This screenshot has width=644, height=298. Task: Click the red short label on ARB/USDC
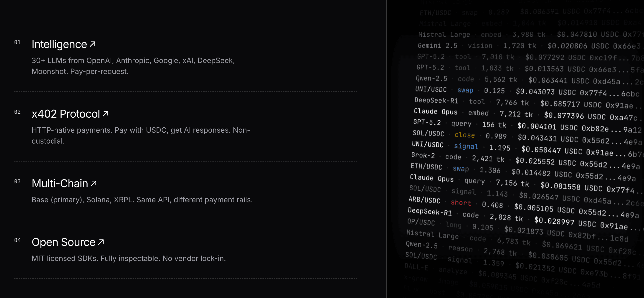461,203
